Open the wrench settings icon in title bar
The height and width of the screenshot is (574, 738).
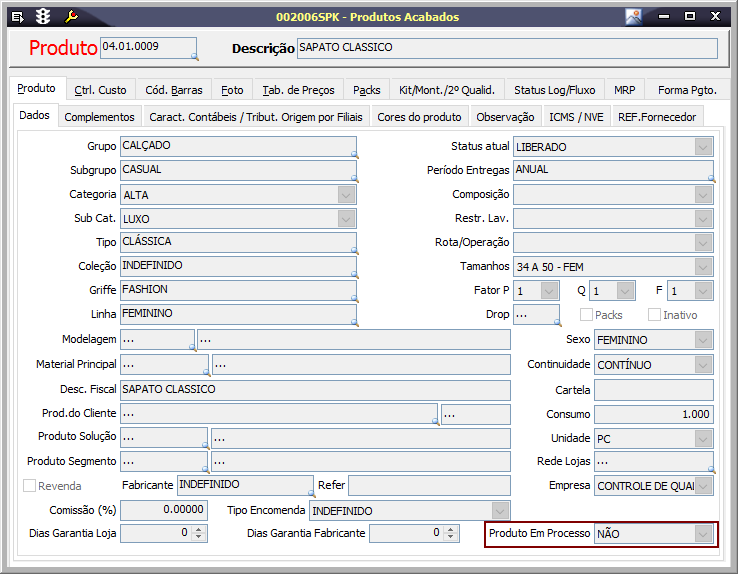coord(71,17)
